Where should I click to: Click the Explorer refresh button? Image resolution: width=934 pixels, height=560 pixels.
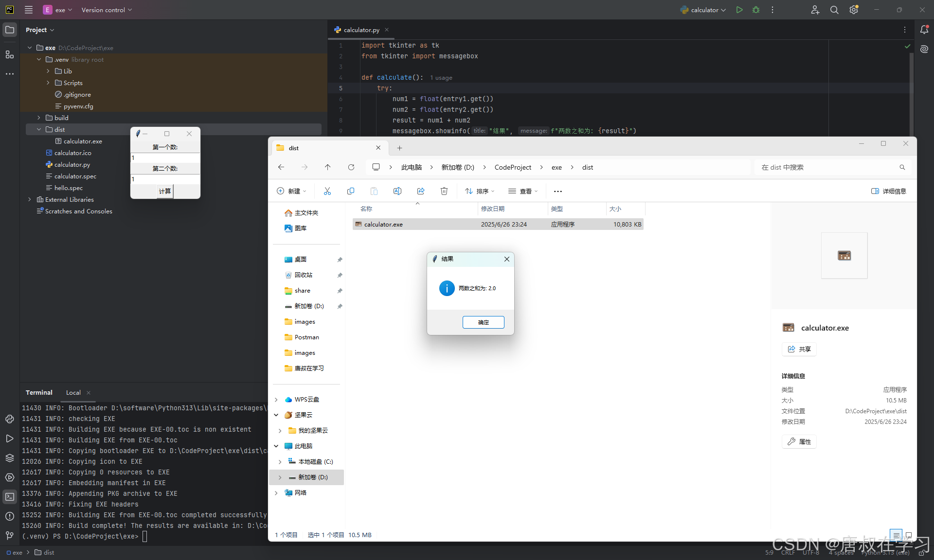(x=351, y=167)
